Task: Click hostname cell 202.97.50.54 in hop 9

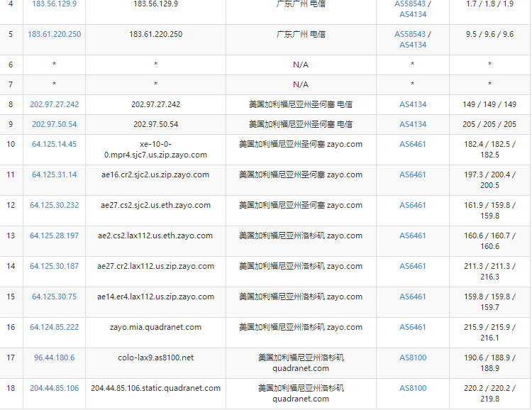Action: pos(156,124)
